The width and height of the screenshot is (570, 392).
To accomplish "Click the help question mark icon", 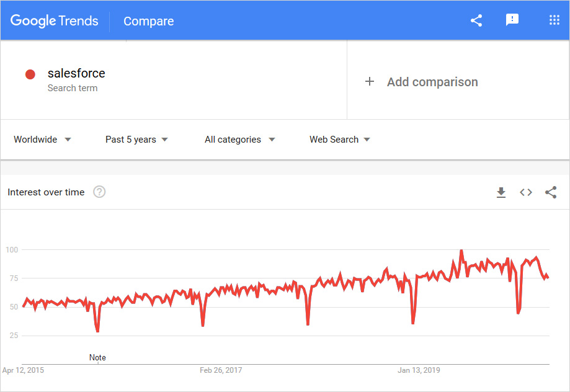I will pyautogui.click(x=99, y=192).
